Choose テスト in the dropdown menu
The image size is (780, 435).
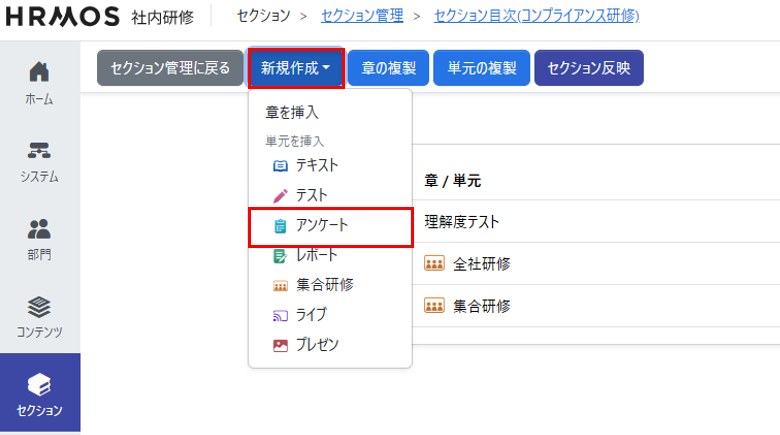pos(311,195)
